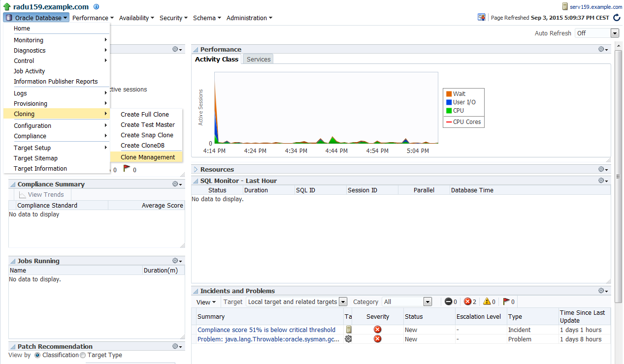Click the page refresh circular arrow icon
Image resolution: width=624 pixels, height=364 pixels.
tap(617, 18)
